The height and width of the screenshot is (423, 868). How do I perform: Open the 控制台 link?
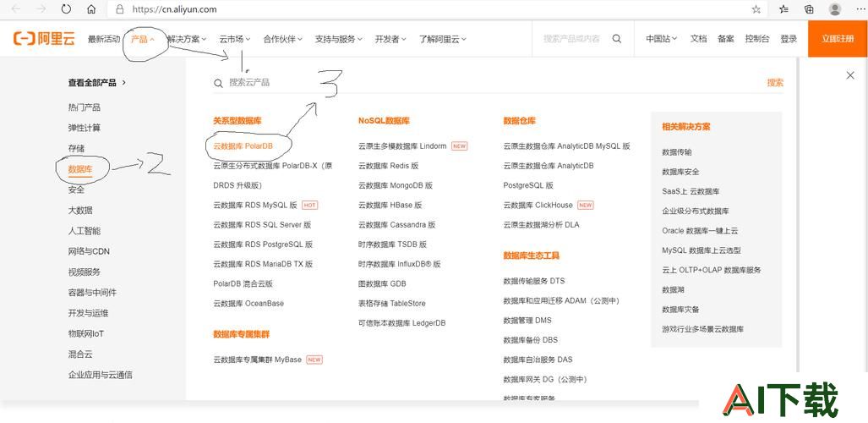(x=756, y=39)
